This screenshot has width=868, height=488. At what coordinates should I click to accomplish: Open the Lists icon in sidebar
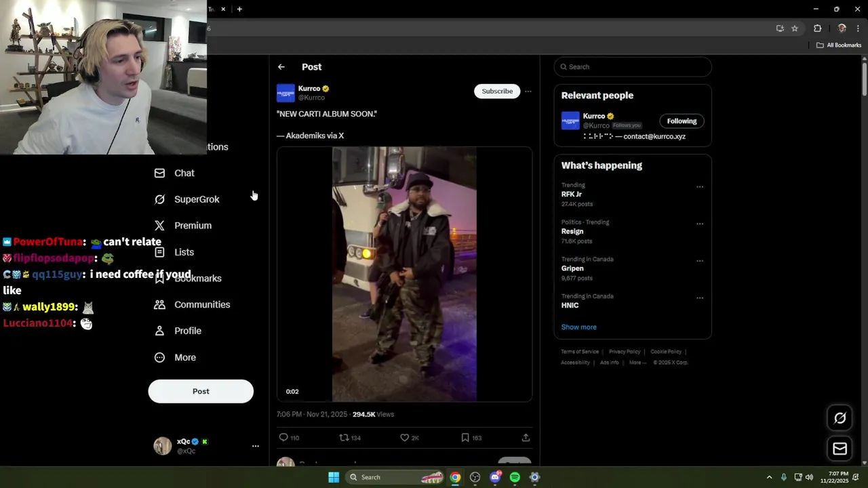(159, 252)
